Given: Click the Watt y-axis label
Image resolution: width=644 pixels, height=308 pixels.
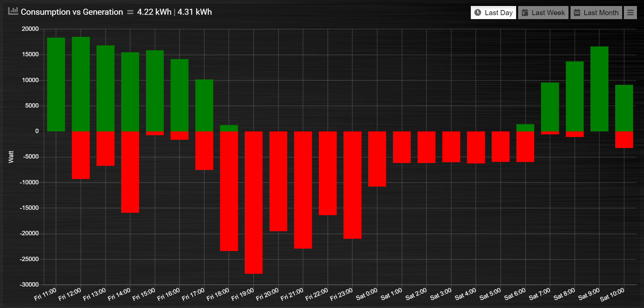Looking at the screenshot, I should click(x=11, y=157).
